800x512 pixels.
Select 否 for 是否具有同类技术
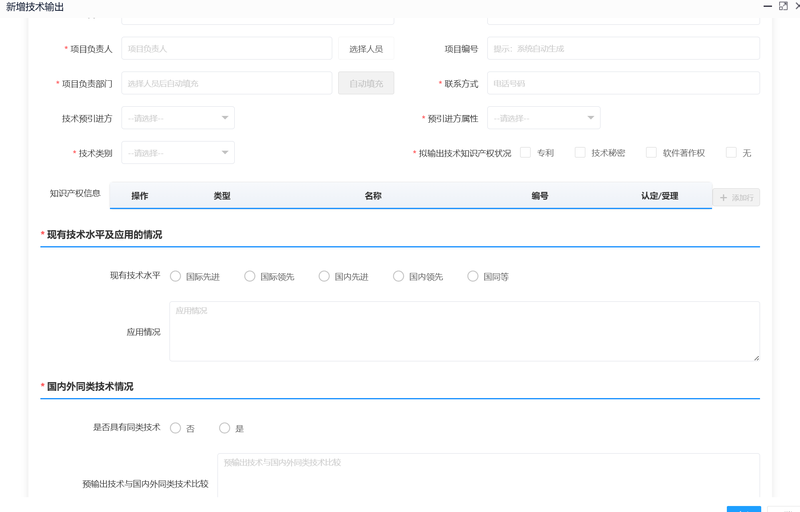point(176,428)
